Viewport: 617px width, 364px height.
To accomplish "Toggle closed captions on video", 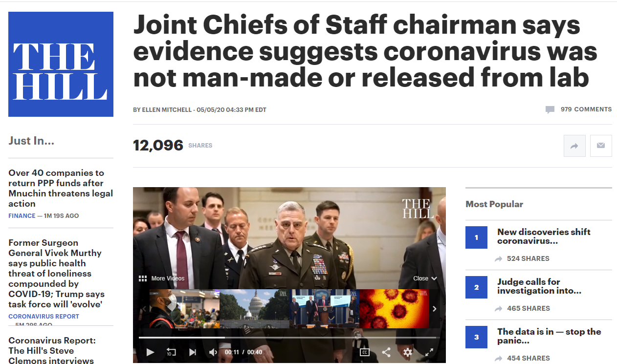I will pyautogui.click(x=364, y=352).
